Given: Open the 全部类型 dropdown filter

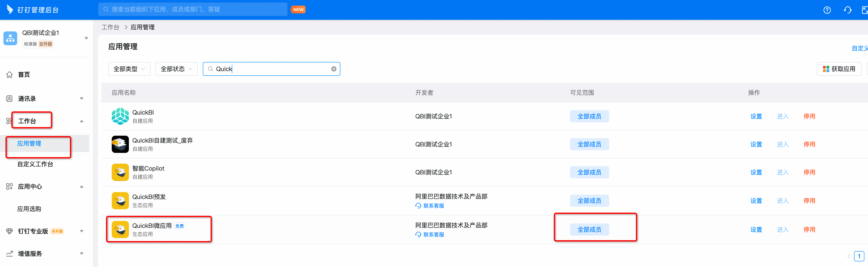Looking at the screenshot, I should (129, 69).
